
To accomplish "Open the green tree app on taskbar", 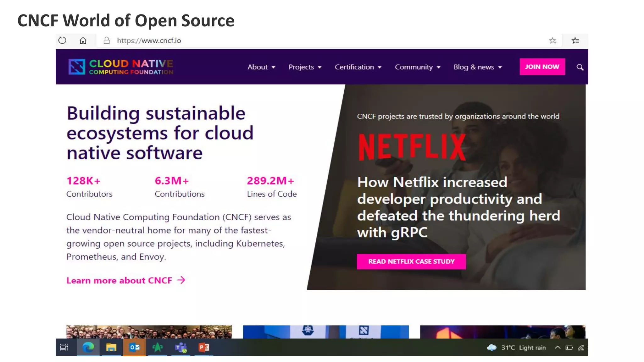I will (158, 347).
